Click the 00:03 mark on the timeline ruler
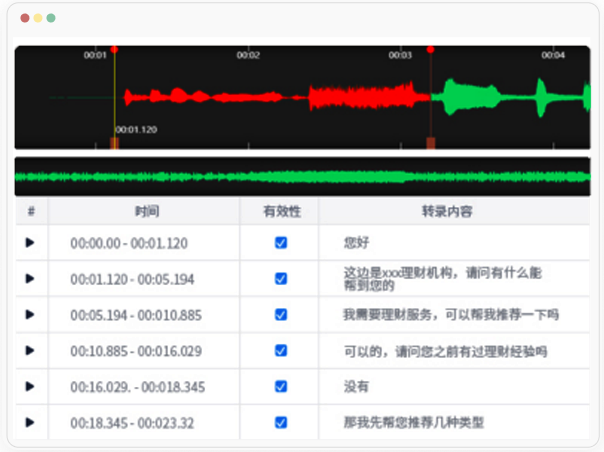Viewport: 604px width, 452px height. [400, 55]
